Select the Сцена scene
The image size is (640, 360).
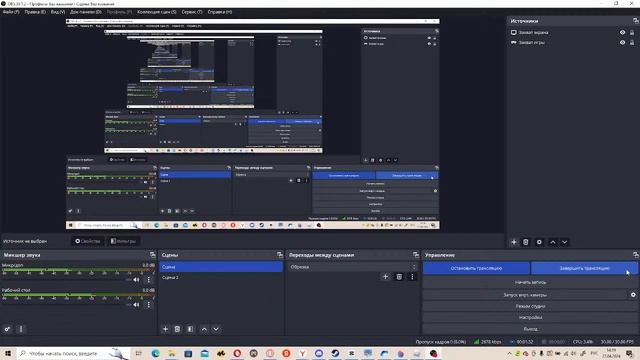tap(221, 267)
